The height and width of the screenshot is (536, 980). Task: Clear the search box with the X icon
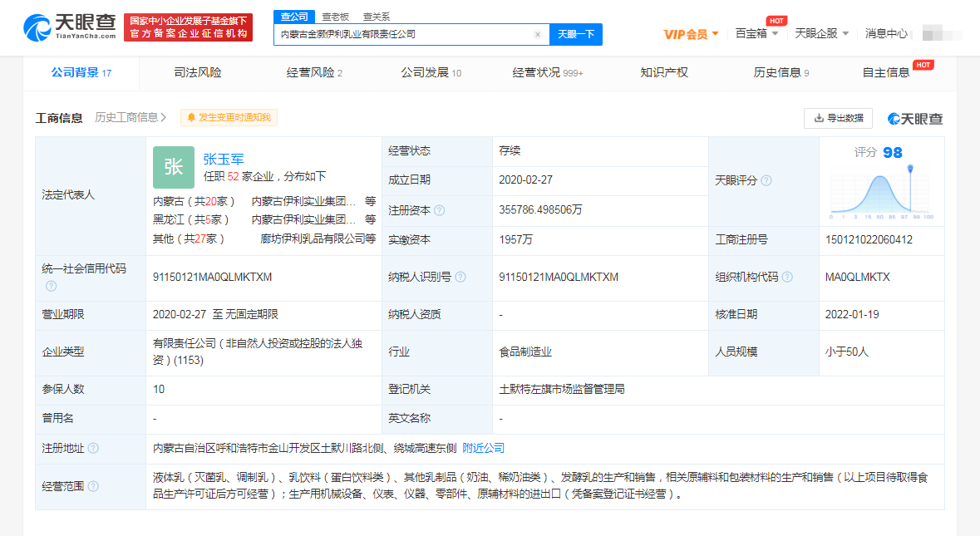[x=537, y=35]
